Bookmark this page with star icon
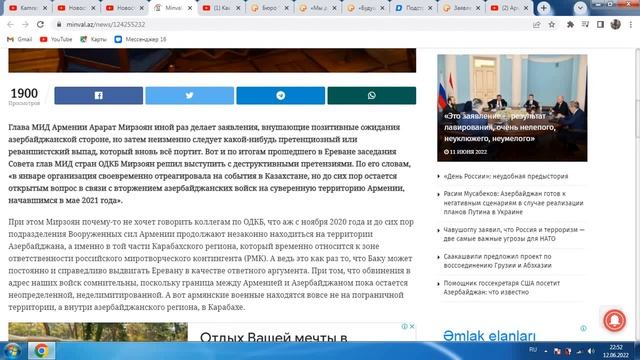 click(551, 24)
